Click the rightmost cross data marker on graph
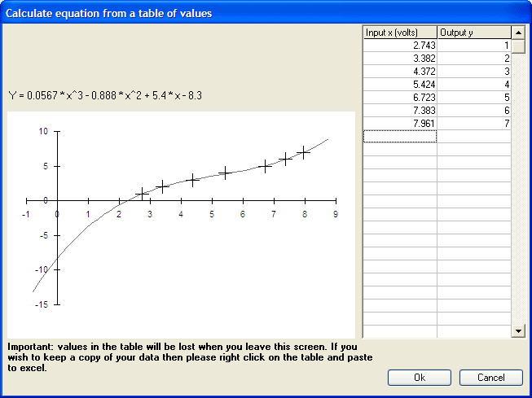Screen dimensions: 532x398 303,152
